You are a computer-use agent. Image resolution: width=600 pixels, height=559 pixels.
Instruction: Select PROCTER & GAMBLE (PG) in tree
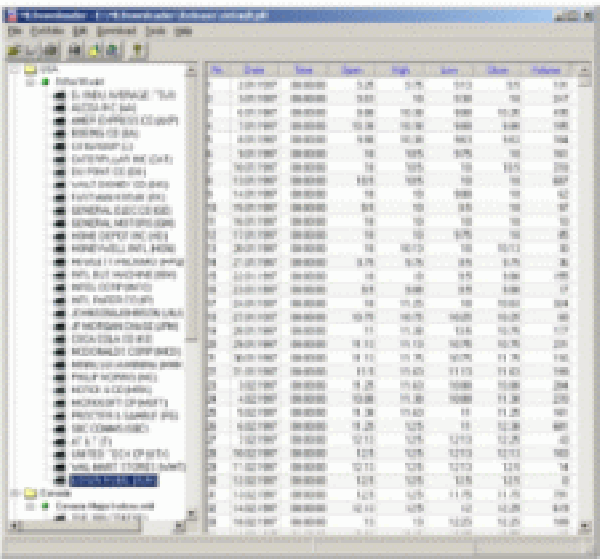click(x=125, y=416)
